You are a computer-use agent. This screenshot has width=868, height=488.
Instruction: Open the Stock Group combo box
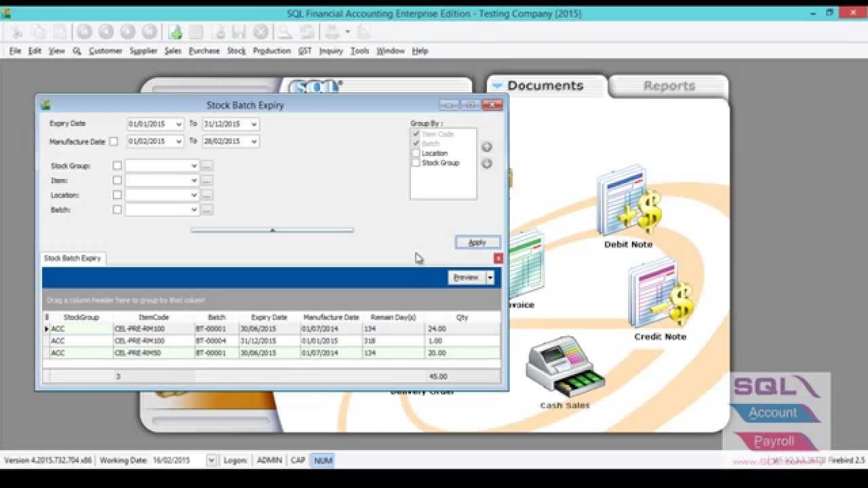tap(194, 165)
